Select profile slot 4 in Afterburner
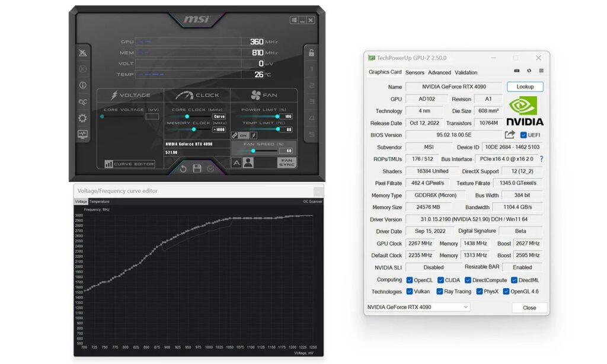The image size is (607, 364). point(312,118)
